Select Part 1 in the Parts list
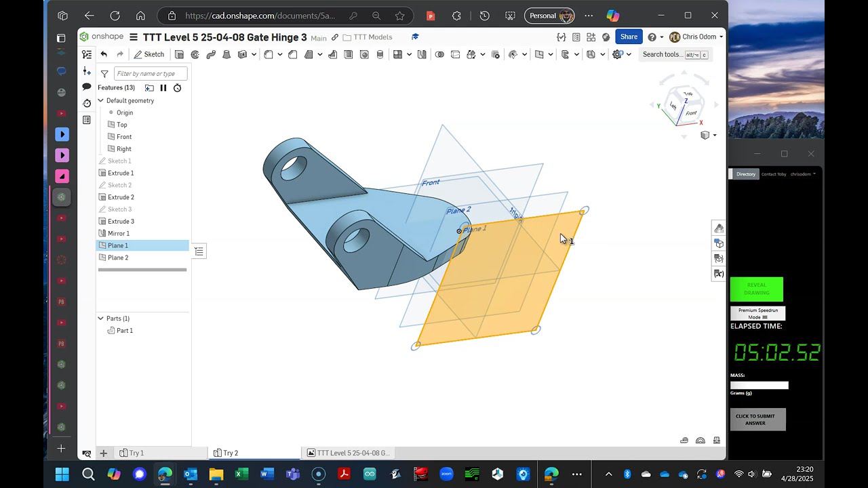 [x=125, y=331]
